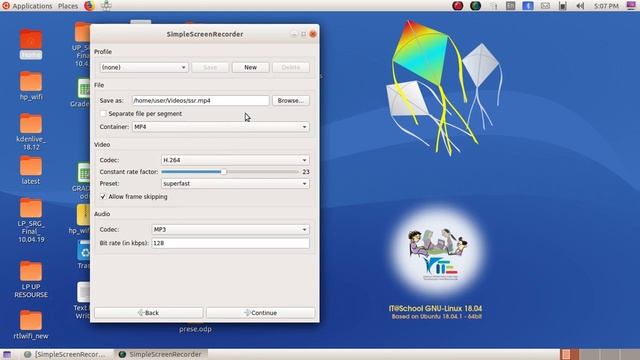640x360 pixels.
Task: Open the kdenlive_18.12 desktop folder
Action: [x=31, y=131]
